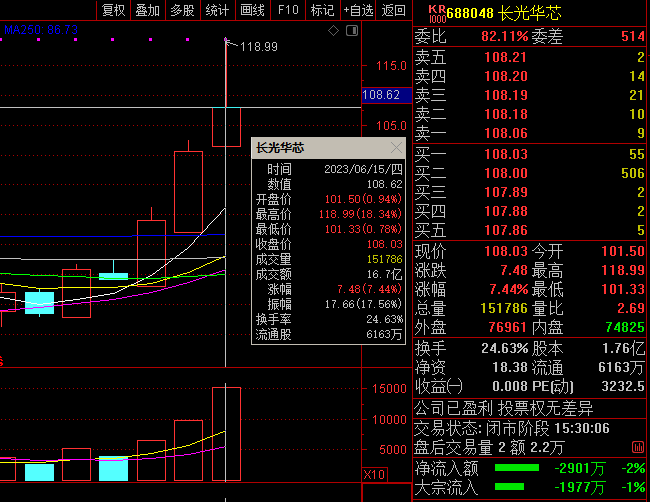Click 今开 value 101.50 in quote panel
Viewport: 650px width, 502px height.
click(x=623, y=251)
